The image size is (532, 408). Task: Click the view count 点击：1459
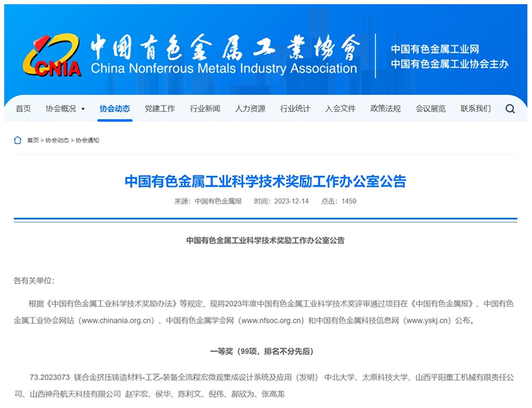[x=339, y=201]
